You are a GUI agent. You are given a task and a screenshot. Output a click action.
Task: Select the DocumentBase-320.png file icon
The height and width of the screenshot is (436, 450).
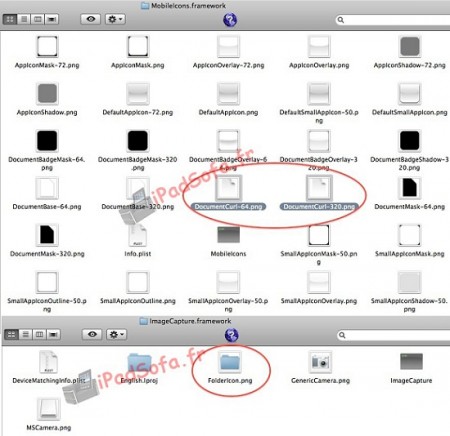click(138, 188)
